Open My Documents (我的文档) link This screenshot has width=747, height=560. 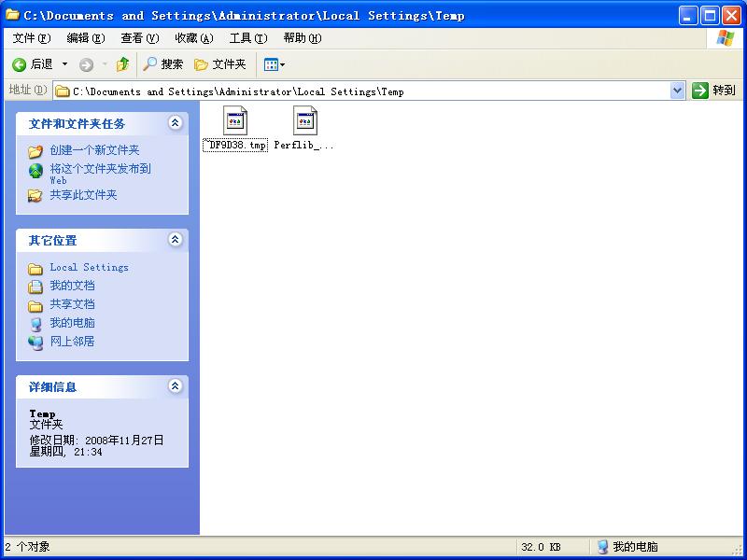click(x=73, y=286)
